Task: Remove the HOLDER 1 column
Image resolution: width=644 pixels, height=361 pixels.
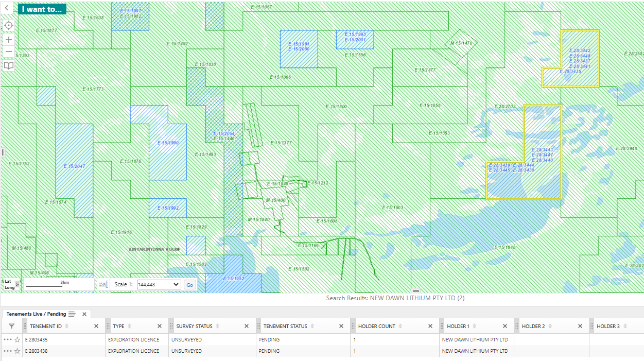Action: click(504, 326)
